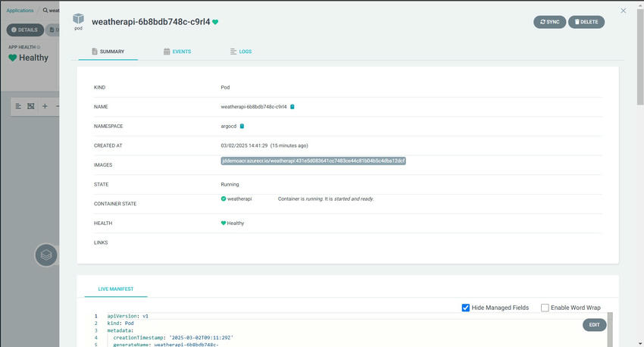Click the SUMMARY tab document icon
This screenshot has width=644, height=347.
pos(95,52)
